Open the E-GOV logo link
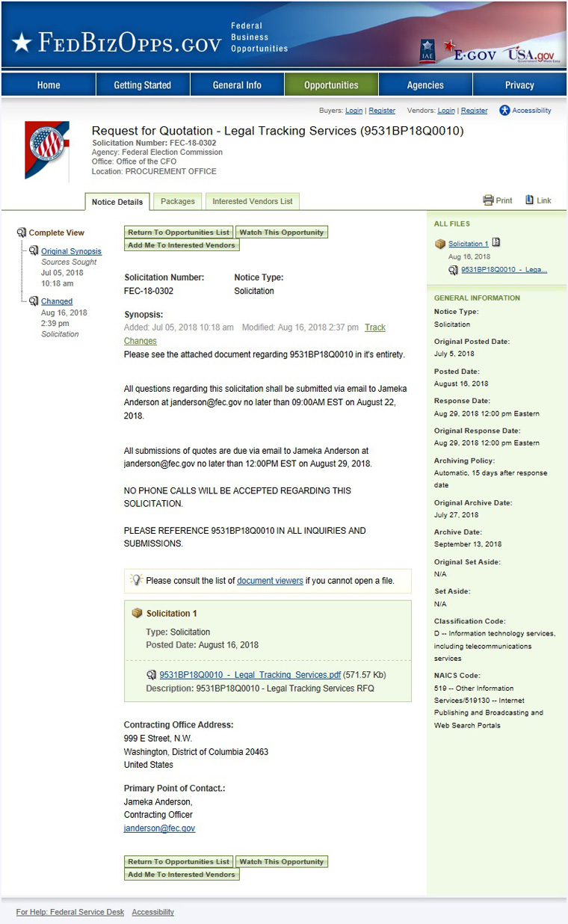Viewport: 568px width, 924px height. click(469, 51)
